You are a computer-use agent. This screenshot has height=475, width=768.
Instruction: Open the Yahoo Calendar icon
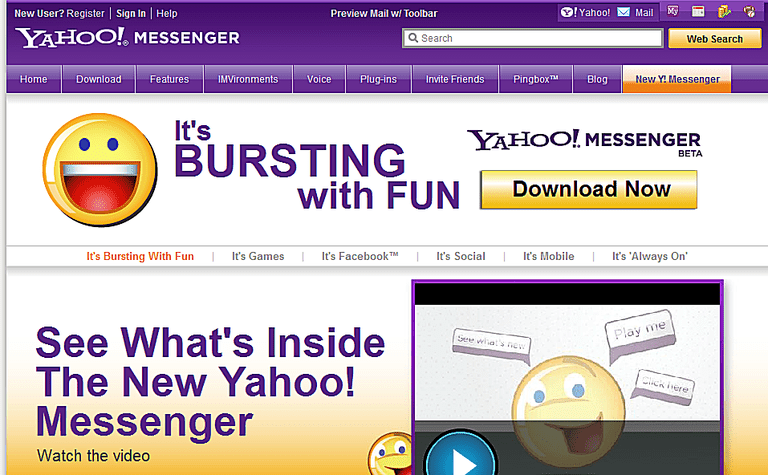click(698, 11)
